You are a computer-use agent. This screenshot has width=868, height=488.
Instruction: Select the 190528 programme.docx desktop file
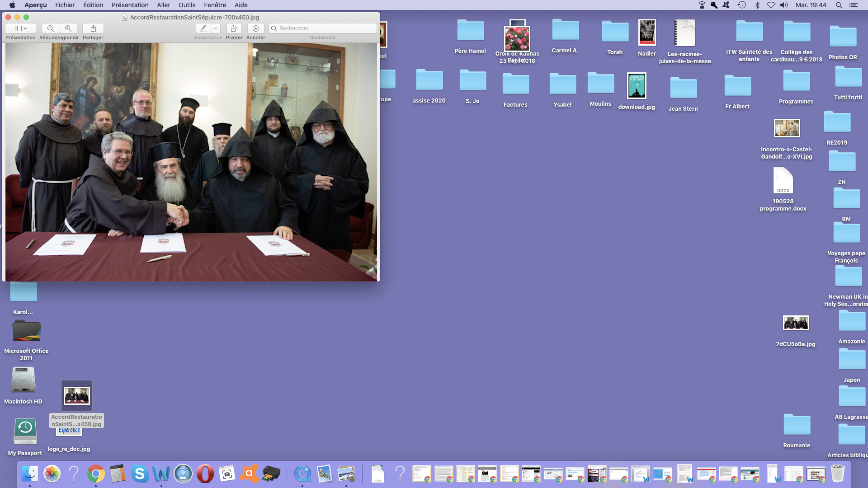point(783,181)
